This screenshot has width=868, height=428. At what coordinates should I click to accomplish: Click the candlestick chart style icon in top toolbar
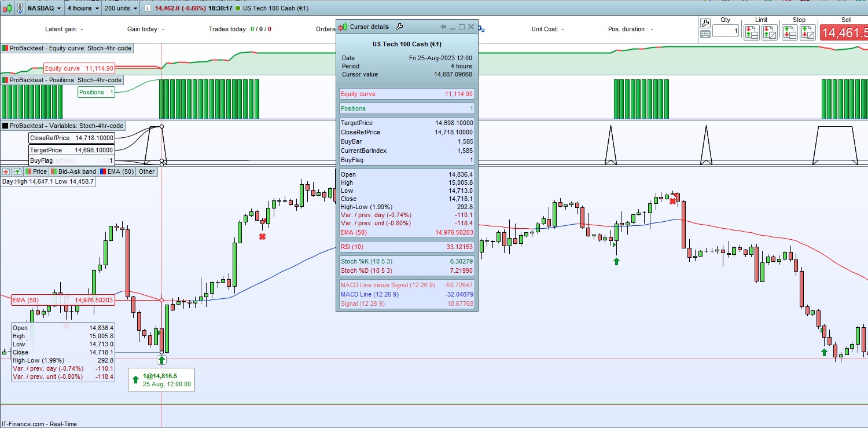point(6,9)
